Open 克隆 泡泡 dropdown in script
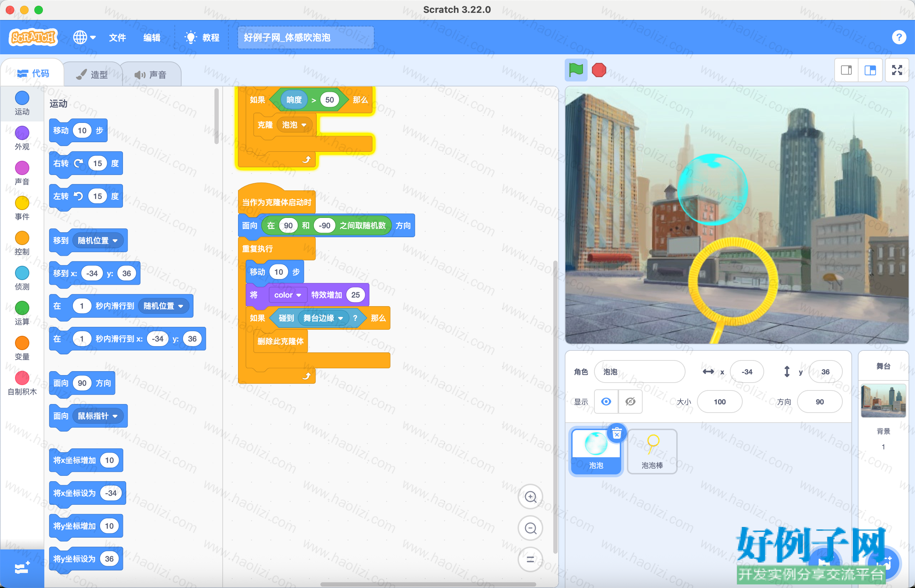Viewport: 915px width, 588px height. click(294, 125)
